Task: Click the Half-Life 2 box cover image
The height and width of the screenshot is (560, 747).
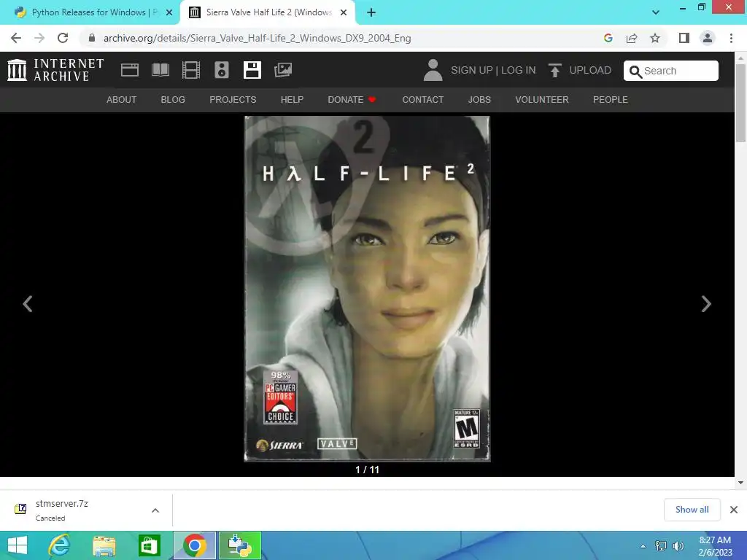Action: click(368, 289)
